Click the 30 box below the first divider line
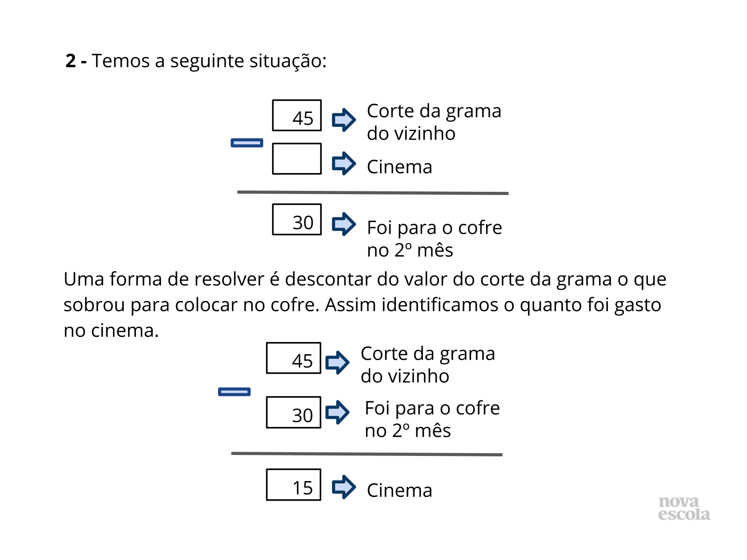The image size is (747, 560). pyautogui.click(x=297, y=219)
